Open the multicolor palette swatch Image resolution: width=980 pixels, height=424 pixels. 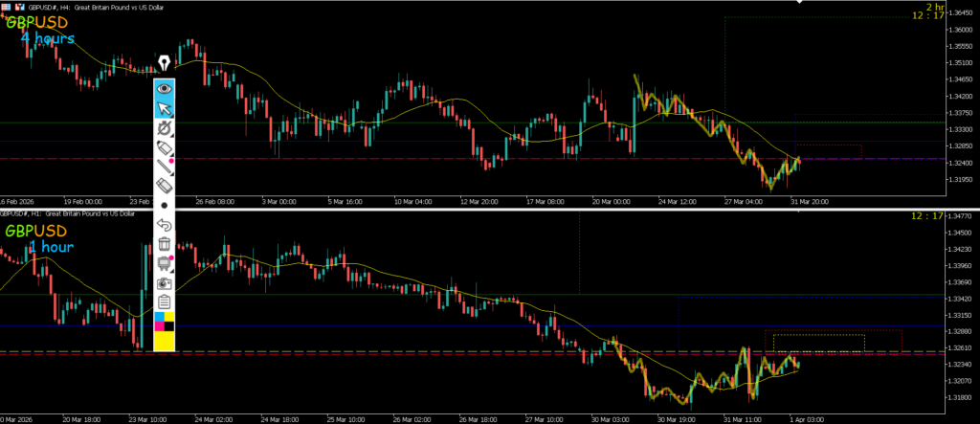coord(165,320)
